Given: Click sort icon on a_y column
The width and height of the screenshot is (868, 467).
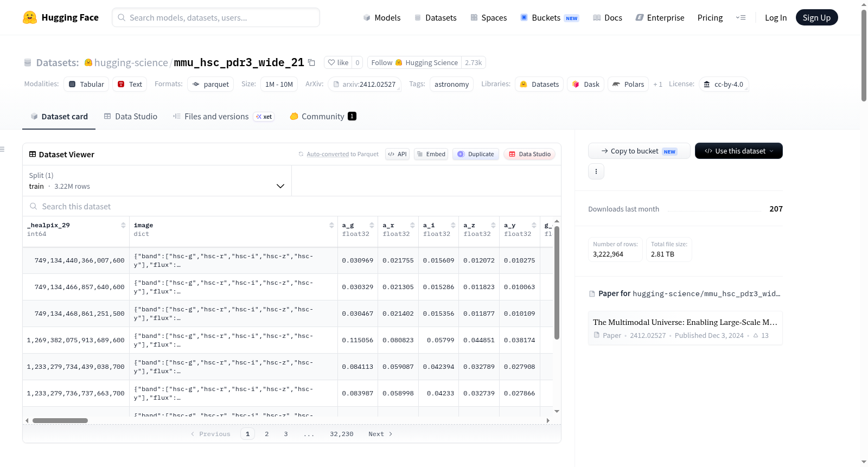Looking at the screenshot, I should (534, 225).
